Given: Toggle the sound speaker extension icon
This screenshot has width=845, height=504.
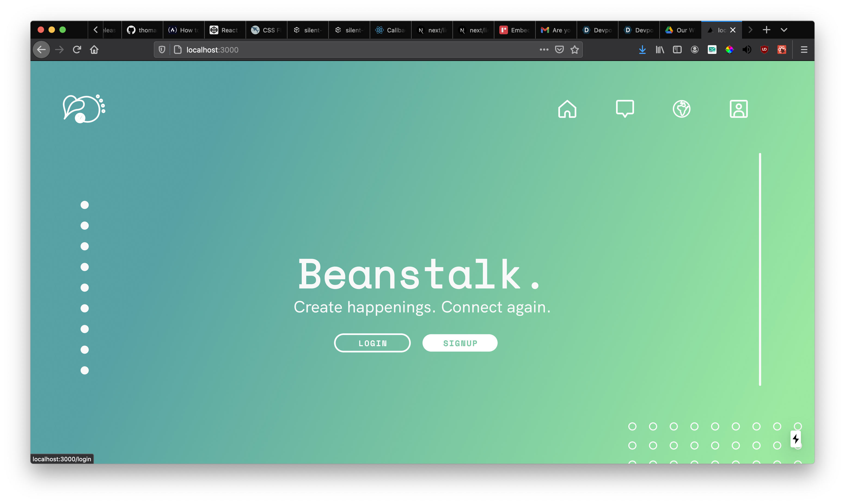Looking at the screenshot, I should pyautogui.click(x=746, y=50).
